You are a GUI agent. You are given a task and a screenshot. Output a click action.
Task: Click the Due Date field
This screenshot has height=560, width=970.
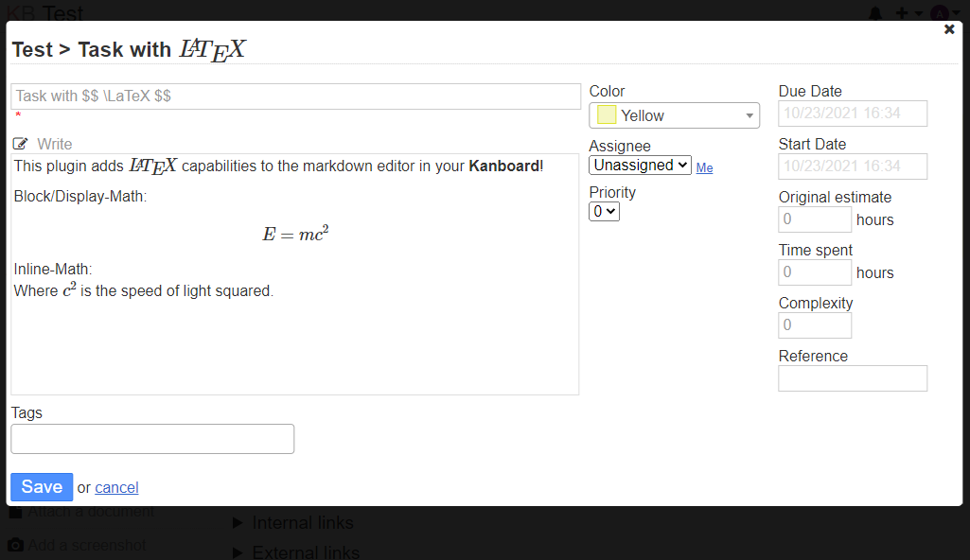[x=853, y=114]
